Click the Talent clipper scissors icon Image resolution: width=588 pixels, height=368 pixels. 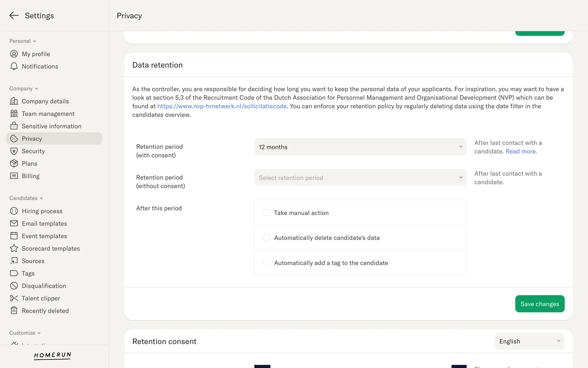(14, 298)
